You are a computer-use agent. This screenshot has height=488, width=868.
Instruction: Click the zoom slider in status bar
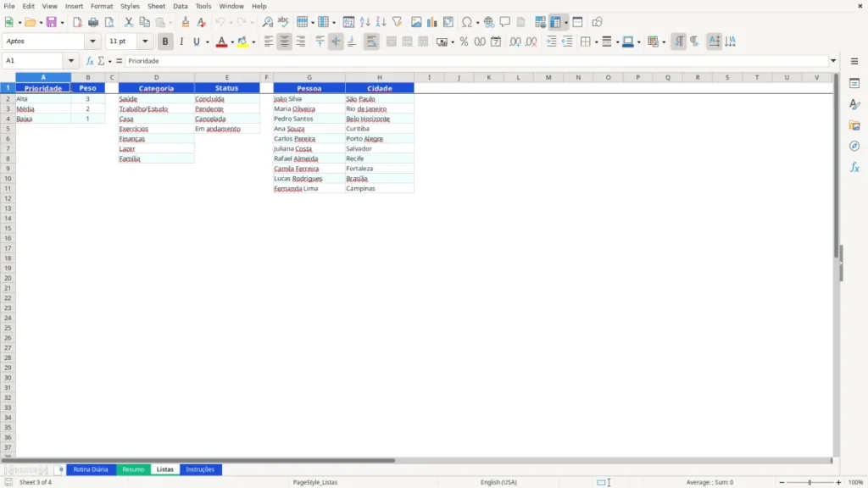[x=810, y=482]
